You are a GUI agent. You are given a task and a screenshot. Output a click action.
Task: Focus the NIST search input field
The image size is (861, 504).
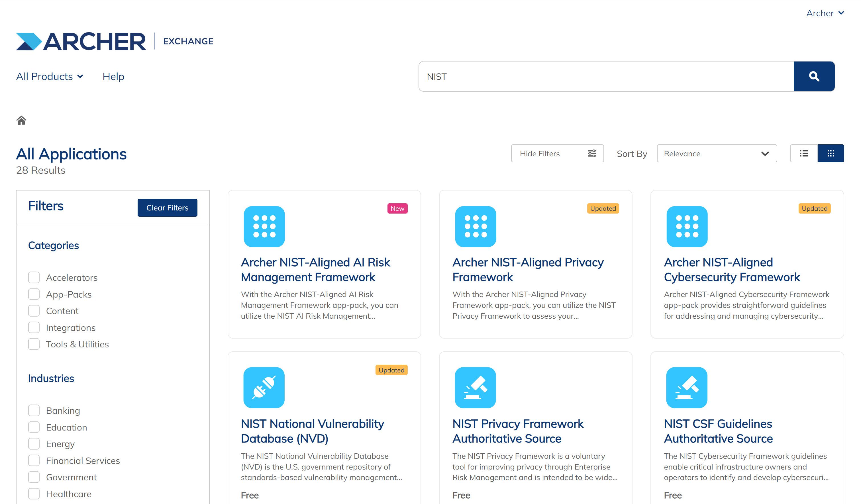pyautogui.click(x=606, y=76)
